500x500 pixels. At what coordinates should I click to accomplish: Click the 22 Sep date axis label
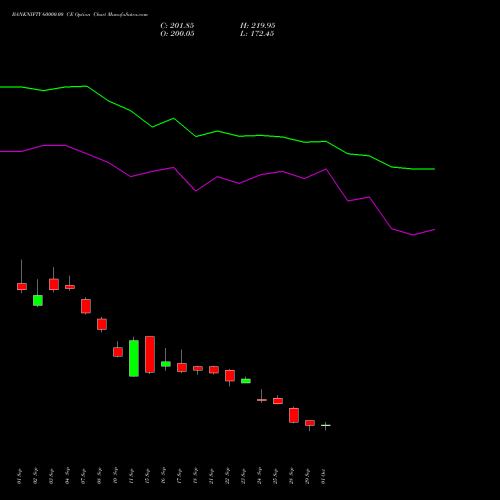(x=227, y=476)
